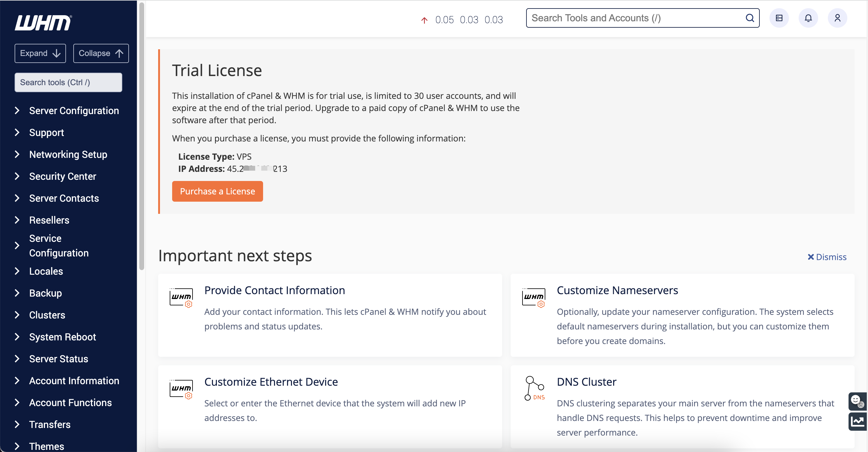Image resolution: width=868 pixels, height=452 pixels.
Task: Click the magnifier search icon
Action: click(x=750, y=18)
